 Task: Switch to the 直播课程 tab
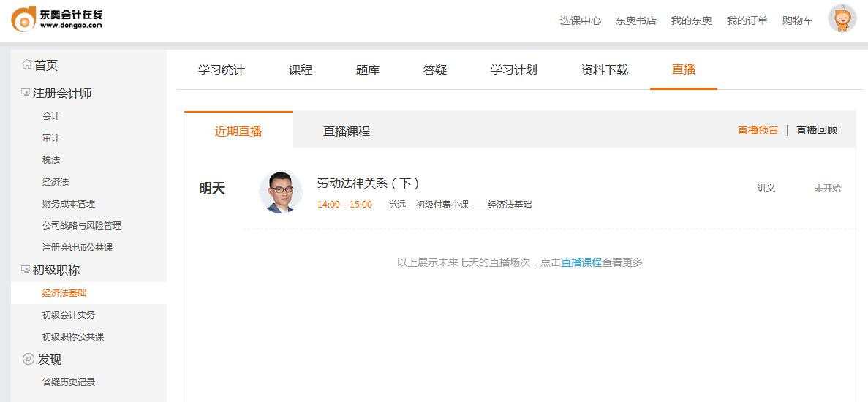click(x=347, y=132)
